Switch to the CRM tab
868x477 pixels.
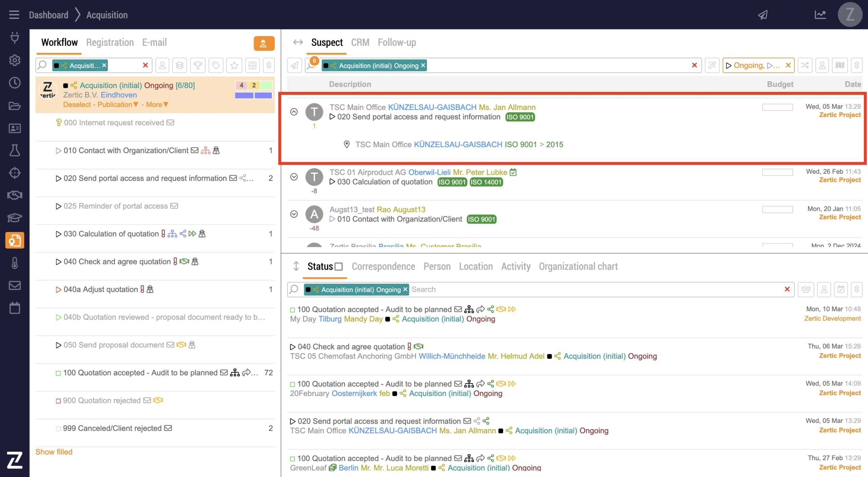click(360, 42)
